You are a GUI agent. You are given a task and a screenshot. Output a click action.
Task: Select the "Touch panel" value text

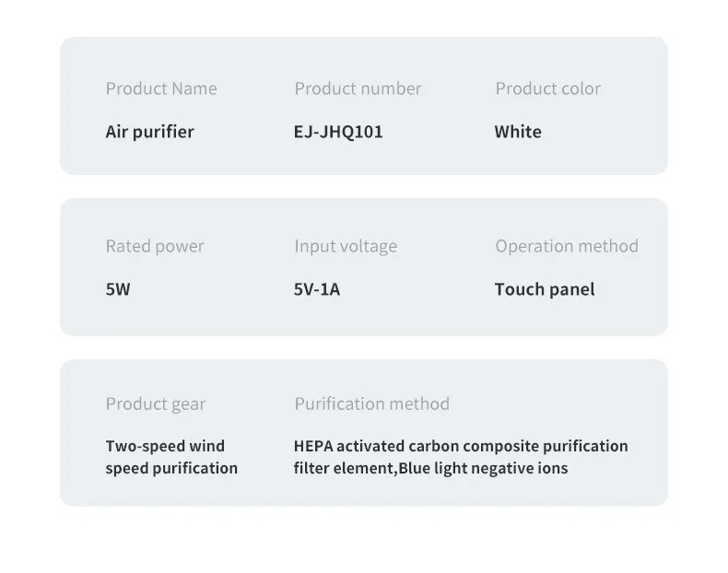click(x=545, y=289)
